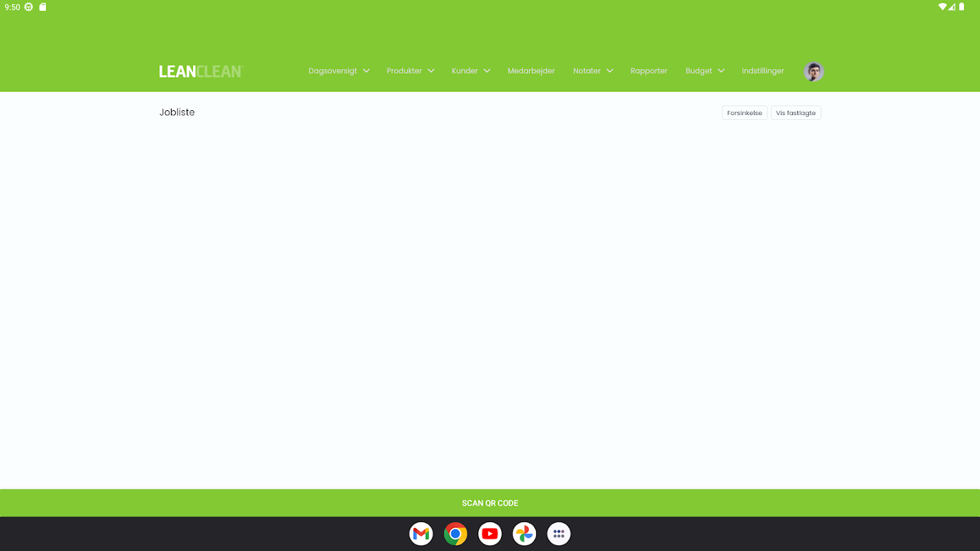This screenshot has width=980, height=551.
Task: Expand the Kunder dropdown menu
Action: pos(471,71)
